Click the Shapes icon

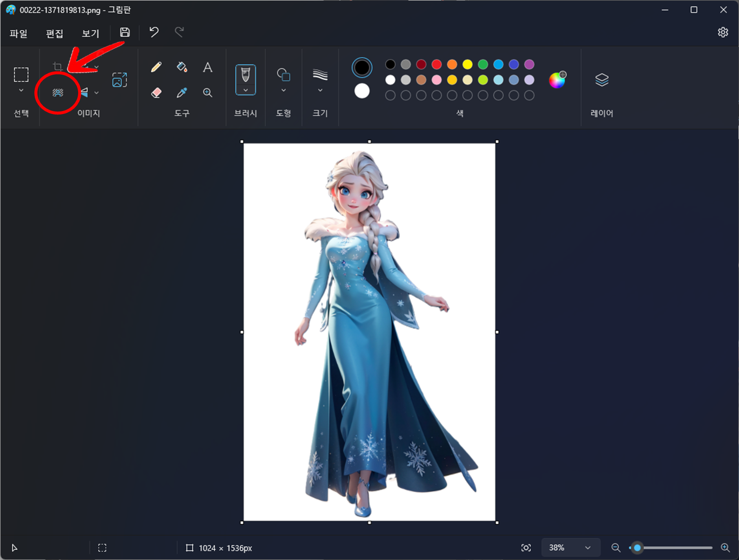pyautogui.click(x=284, y=75)
